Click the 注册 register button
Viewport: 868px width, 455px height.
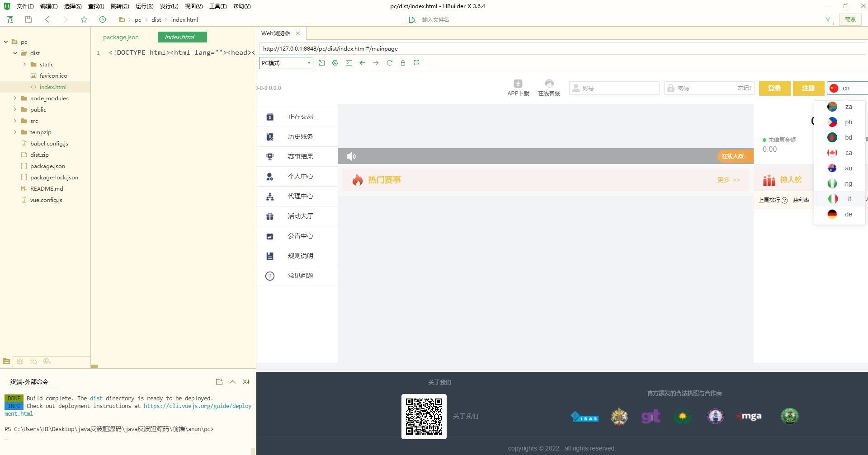coord(808,88)
